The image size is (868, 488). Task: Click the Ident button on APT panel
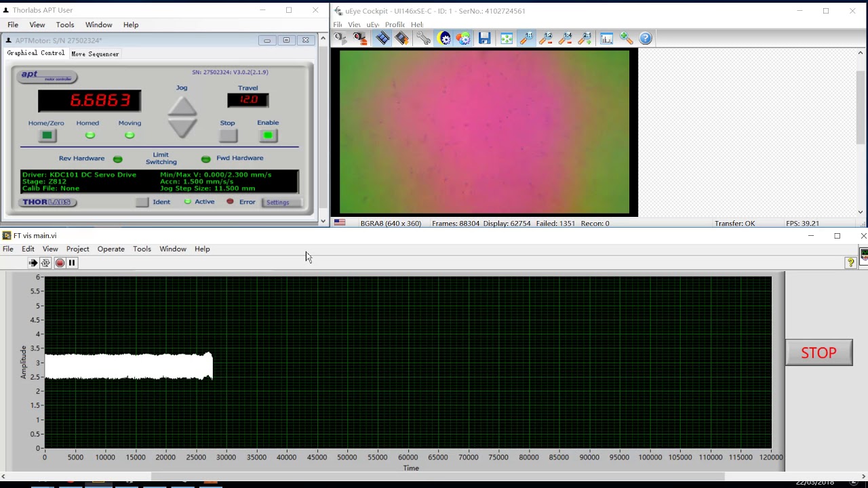tap(142, 202)
